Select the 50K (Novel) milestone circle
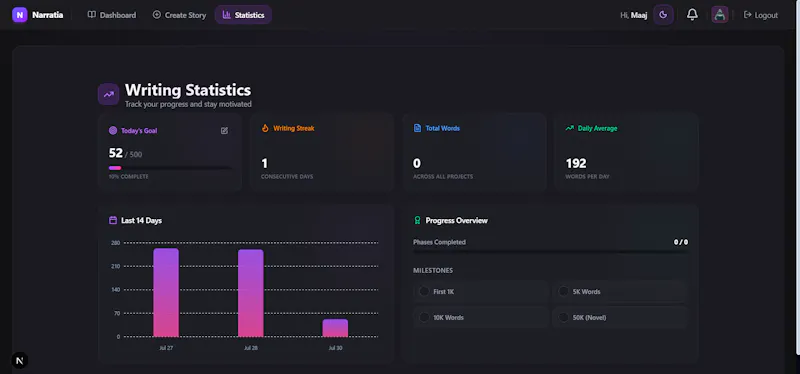This screenshot has width=800, height=374. tap(563, 317)
